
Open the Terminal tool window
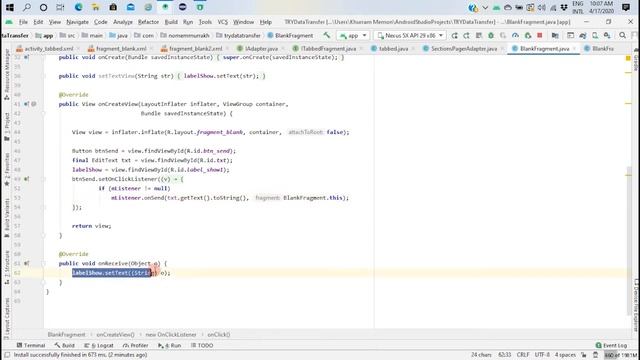click(31, 345)
